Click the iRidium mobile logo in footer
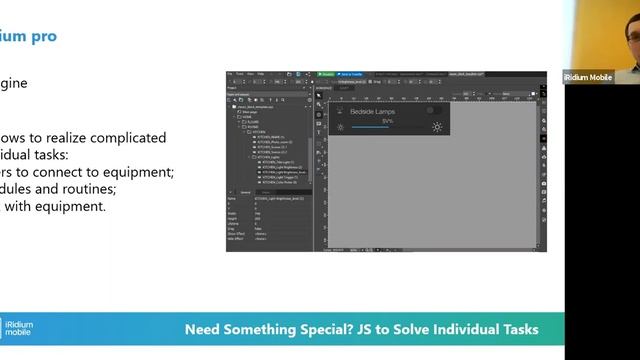 tap(17, 328)
